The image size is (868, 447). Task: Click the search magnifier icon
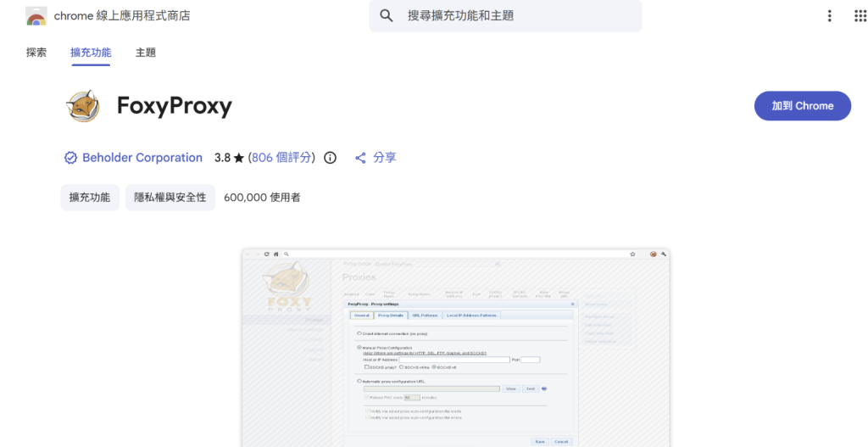[387, 15]
